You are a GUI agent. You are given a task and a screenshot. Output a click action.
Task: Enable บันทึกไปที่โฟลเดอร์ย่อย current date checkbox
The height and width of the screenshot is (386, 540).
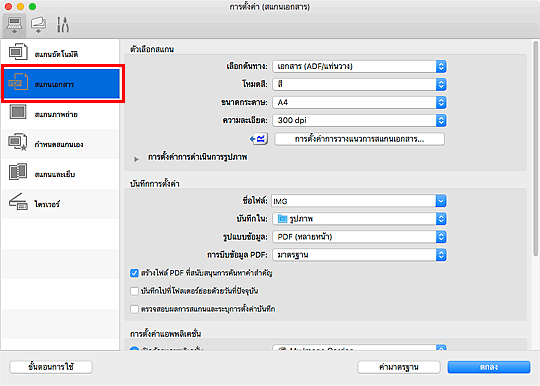(134, 291)
